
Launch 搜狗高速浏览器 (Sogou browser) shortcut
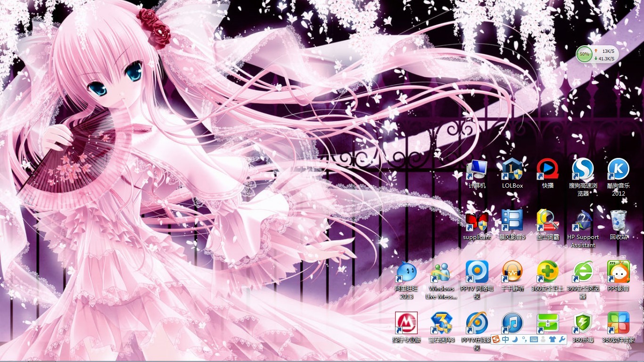tap(583, 178)
